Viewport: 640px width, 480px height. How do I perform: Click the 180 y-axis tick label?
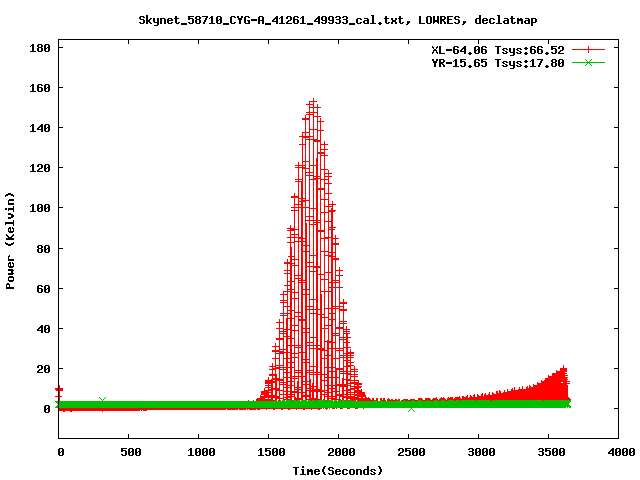tap(40, 48)
